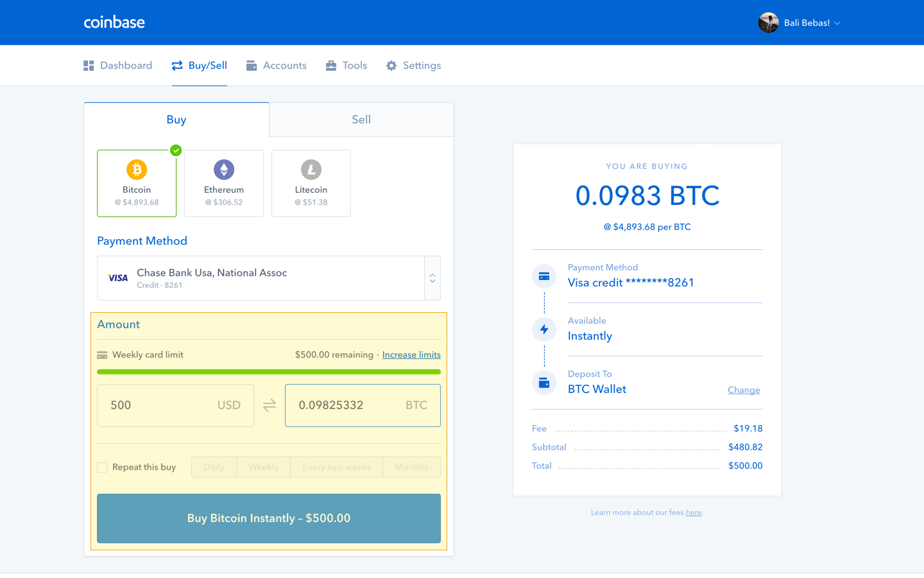The width and height of the screenshot is (924, 578).
Task: Click the Change deposit wallet link
Action: (x=744, y=390)
